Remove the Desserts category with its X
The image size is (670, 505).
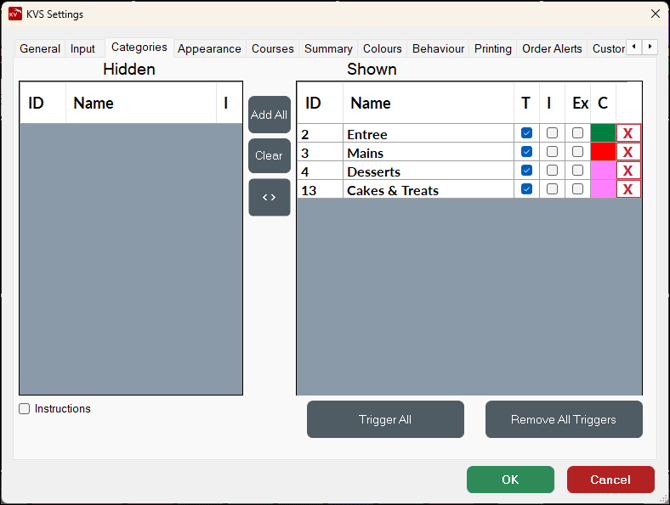click(628, 170)
